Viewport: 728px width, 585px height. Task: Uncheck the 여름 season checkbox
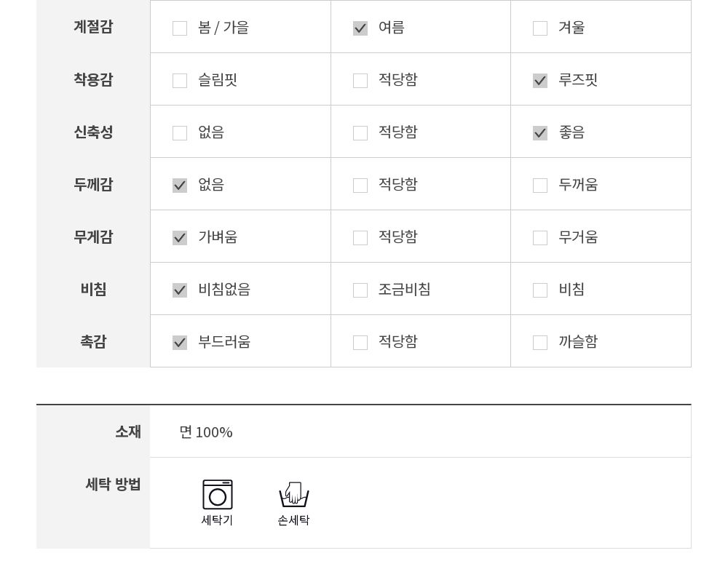(x=360, y=28)
